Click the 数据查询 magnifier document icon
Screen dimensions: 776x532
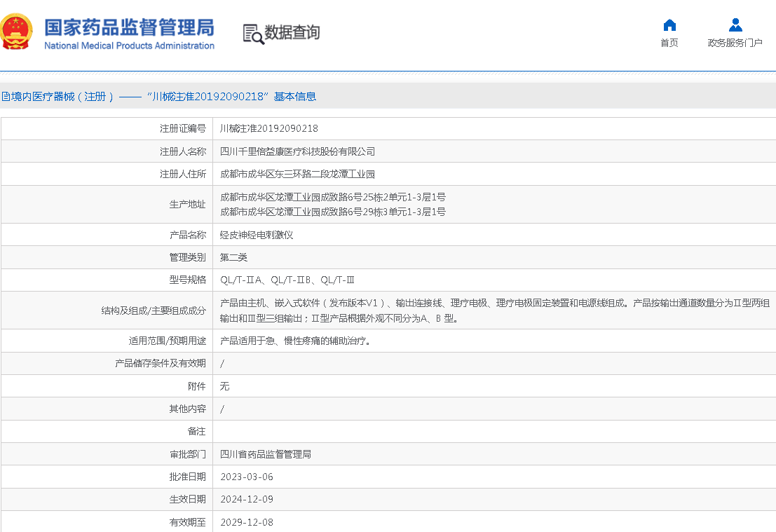[252, 33]
